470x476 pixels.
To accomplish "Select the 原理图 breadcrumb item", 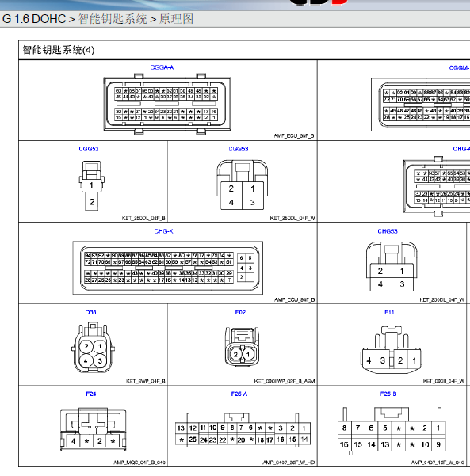I will click(176, 19).
